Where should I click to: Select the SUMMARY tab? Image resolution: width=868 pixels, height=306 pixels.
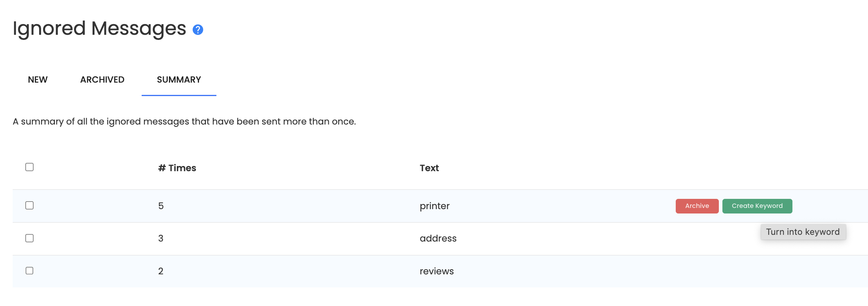(x=179, y=79)
